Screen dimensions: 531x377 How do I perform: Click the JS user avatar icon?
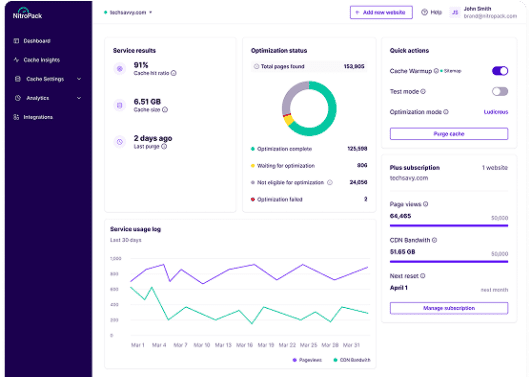pyautogui.click(x=455, y=13)
